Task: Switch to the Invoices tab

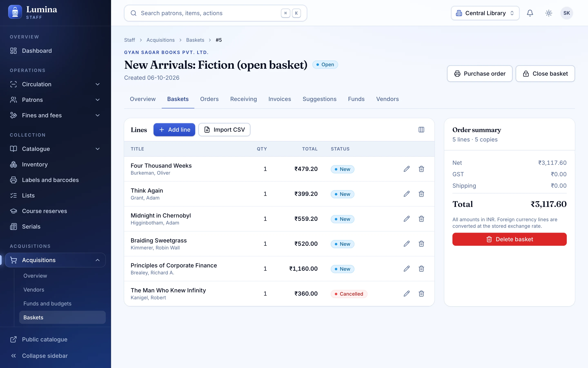Action: point(280,99)
